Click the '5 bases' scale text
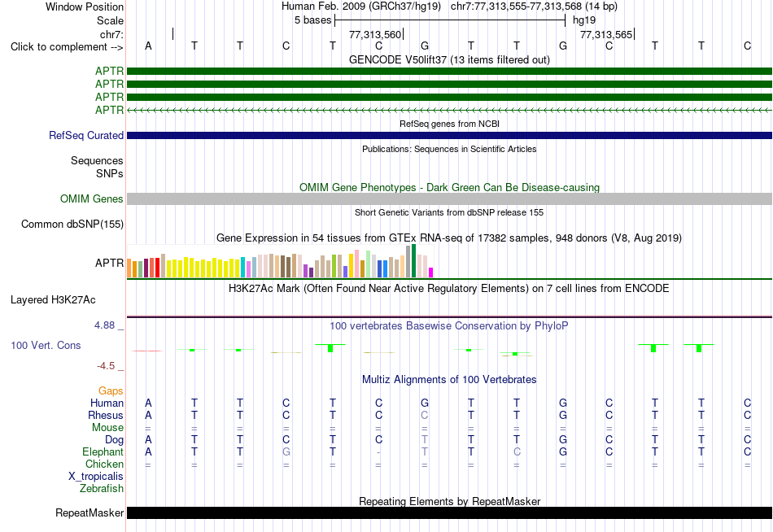Screen dimensions: 773x532 313,20
